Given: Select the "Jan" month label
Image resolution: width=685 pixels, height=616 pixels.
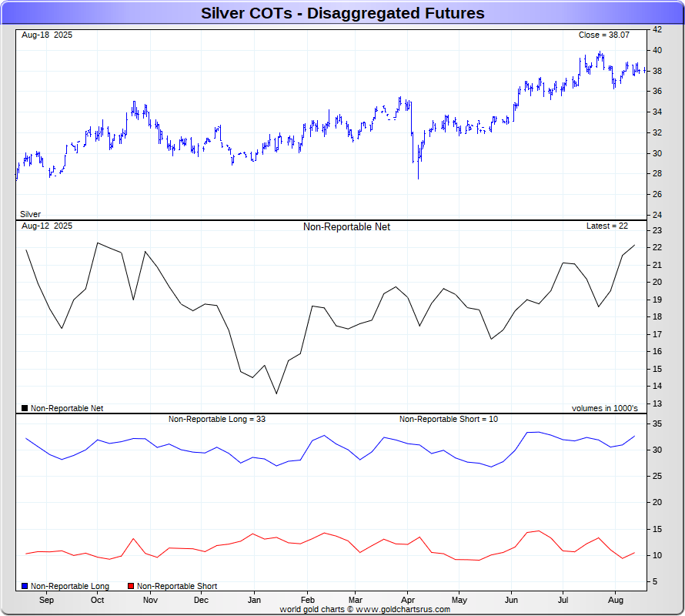Looking at the screenshot, I should coord(254,600).
